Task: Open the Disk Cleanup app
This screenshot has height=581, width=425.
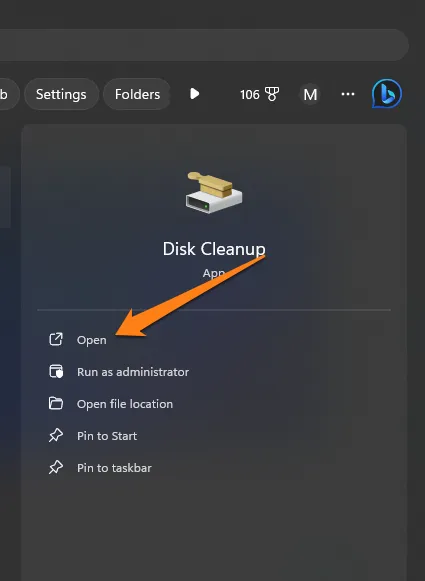Action: (92, 340)
